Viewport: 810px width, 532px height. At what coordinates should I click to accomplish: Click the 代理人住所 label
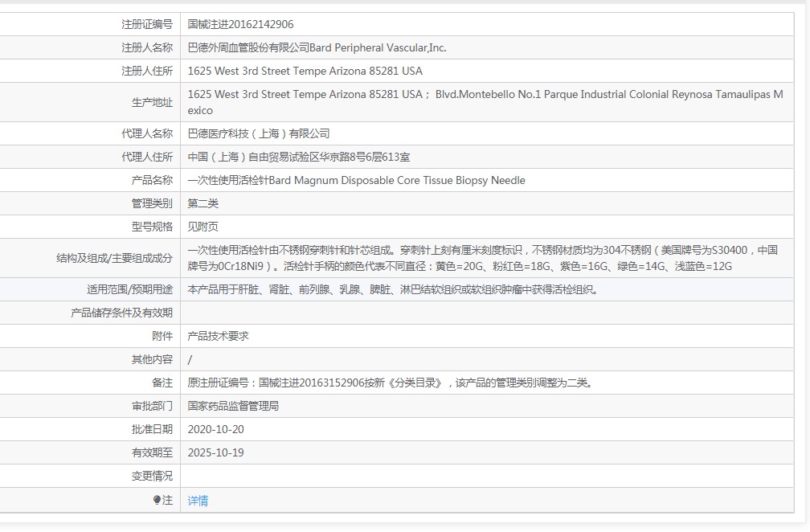pos(147,157)
